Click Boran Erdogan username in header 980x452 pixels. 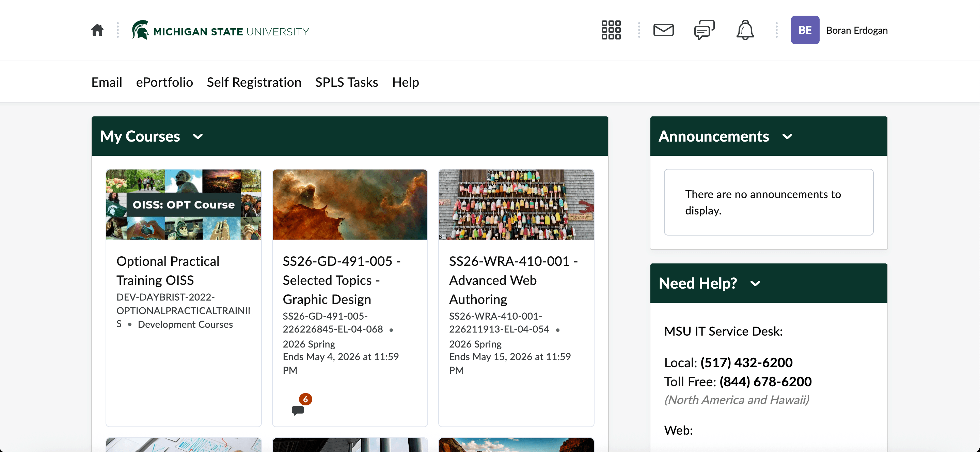(x=857, y=30)
